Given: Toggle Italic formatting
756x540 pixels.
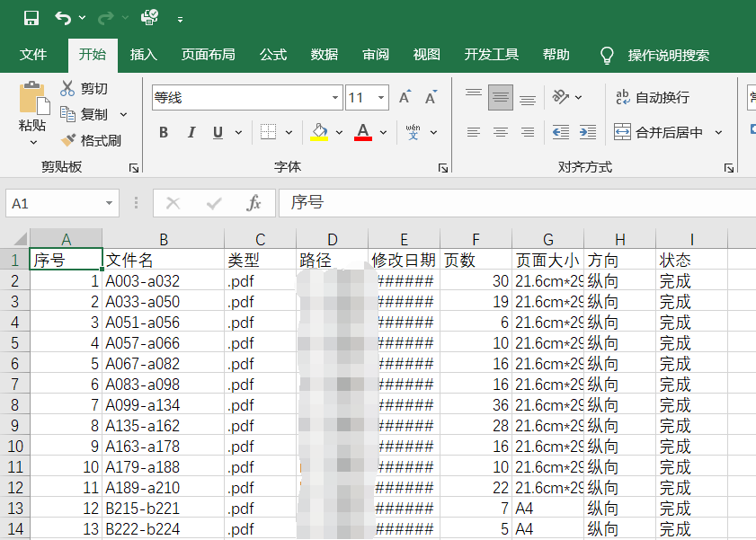Looking at the screenshot, I should 191,132.
